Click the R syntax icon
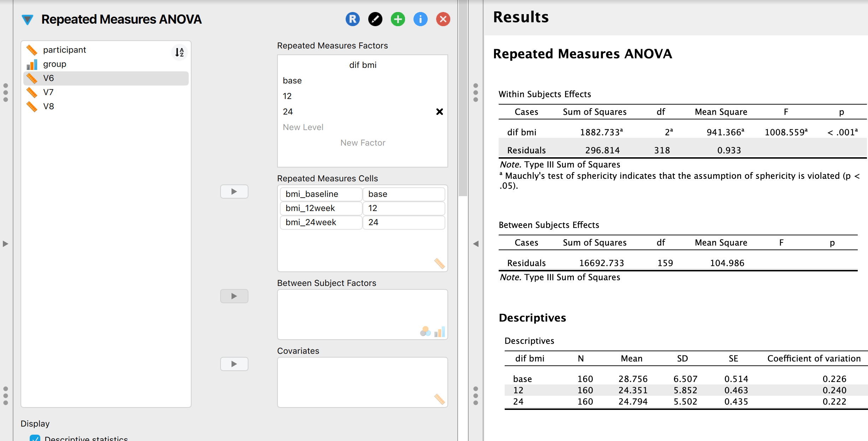868x441 pixels. 352,19
